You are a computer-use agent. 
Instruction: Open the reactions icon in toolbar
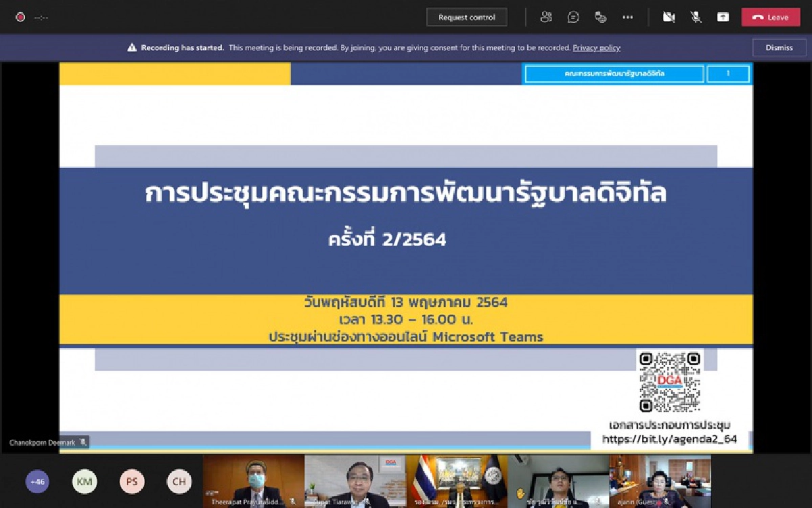600,18
